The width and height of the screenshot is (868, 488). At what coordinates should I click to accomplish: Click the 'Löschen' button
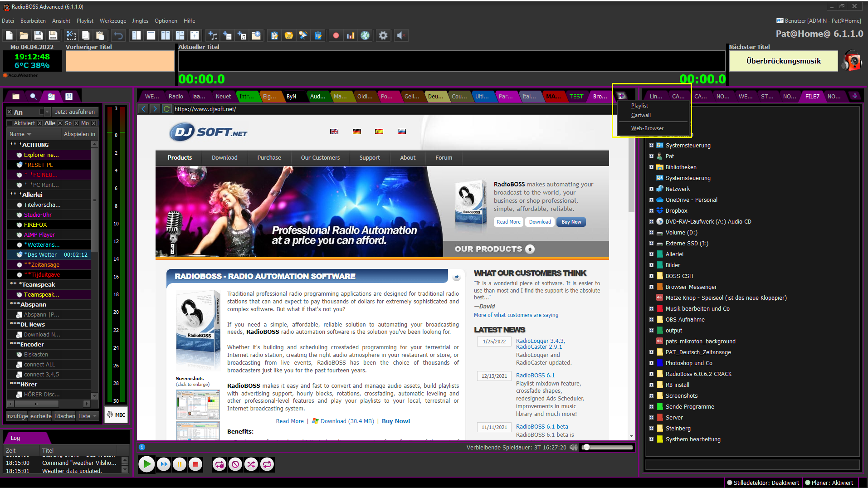pyautogui.click(x=65, y=416)
